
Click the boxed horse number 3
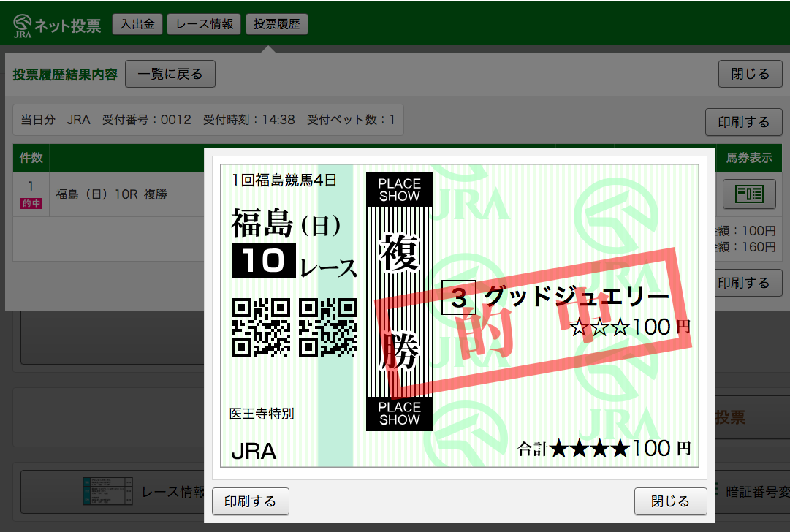(x=458, y=297)
